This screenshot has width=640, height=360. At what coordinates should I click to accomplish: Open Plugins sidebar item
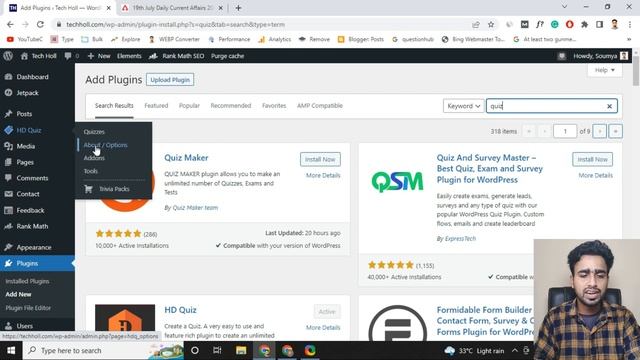click(37, 263)
